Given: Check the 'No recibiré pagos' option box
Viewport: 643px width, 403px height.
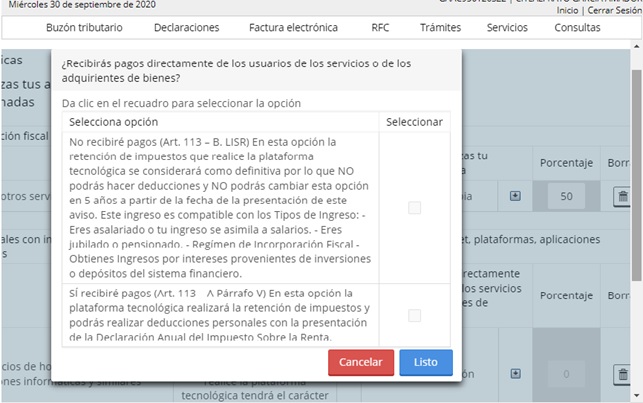Looking at the screenshot, I should click(x=415, y=208).
